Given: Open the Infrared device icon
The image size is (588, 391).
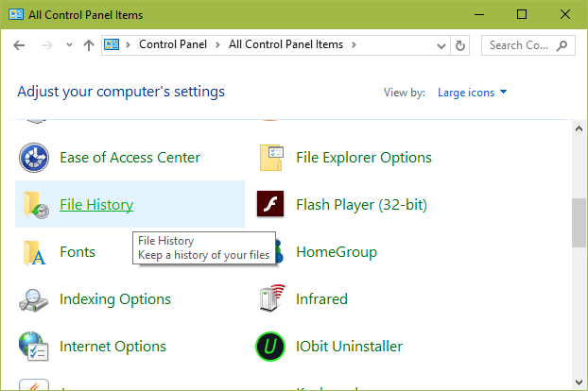Looking at the screenshot, I should pos(272,298).
